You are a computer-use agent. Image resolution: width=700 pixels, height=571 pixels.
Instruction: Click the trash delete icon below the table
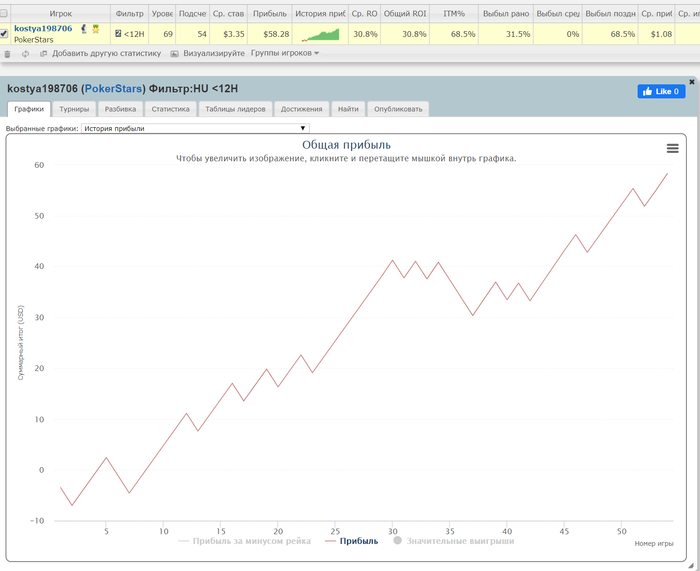(7, 54)
